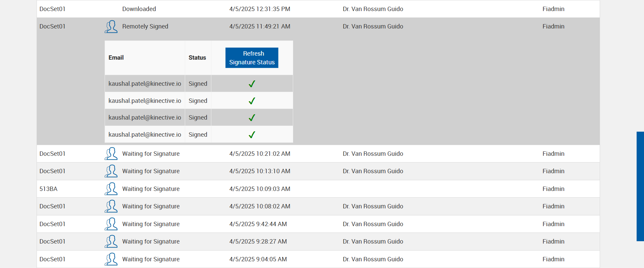644x268 pixels.
Task: Click signer icon for 10:08:02 AM row
Action: pos(111,206)
